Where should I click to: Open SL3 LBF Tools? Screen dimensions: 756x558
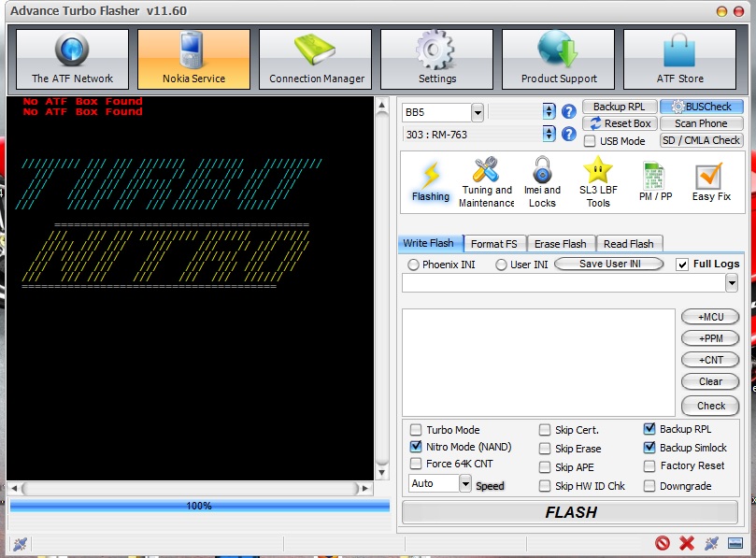coord(598,182)
